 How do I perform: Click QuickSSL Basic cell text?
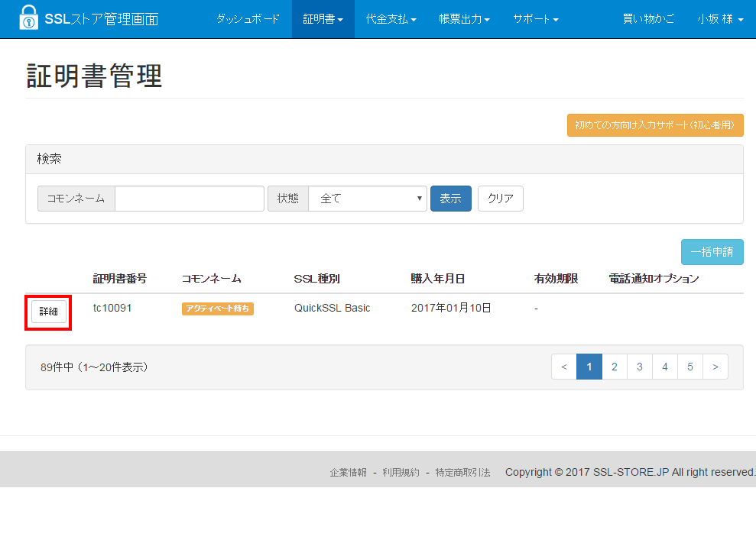click(x=333, y=308)
